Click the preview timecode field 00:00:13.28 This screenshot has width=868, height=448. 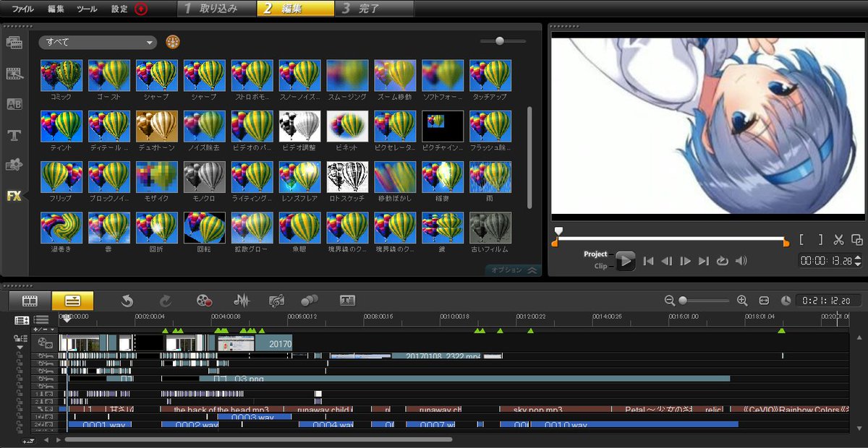[825, 261]
